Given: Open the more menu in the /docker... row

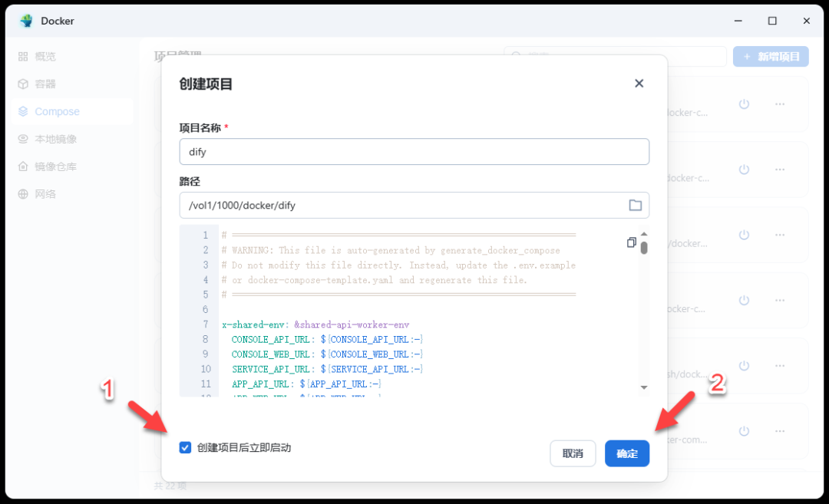Looking at the screenshot, I should 780,235.
